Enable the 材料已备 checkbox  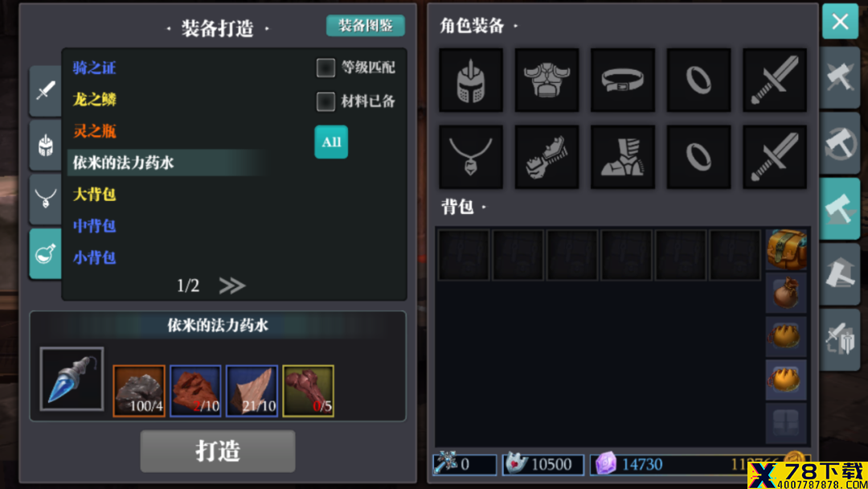click(325, 101)
